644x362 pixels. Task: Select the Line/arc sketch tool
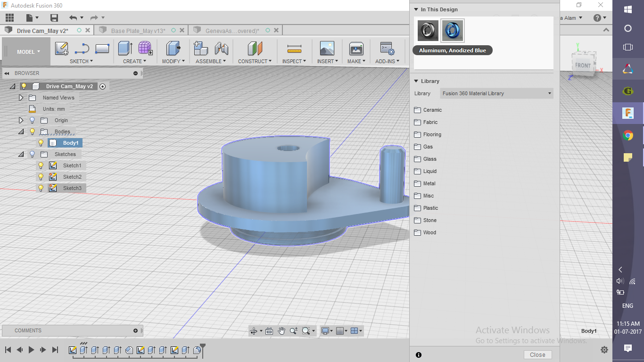coord(82,49)
